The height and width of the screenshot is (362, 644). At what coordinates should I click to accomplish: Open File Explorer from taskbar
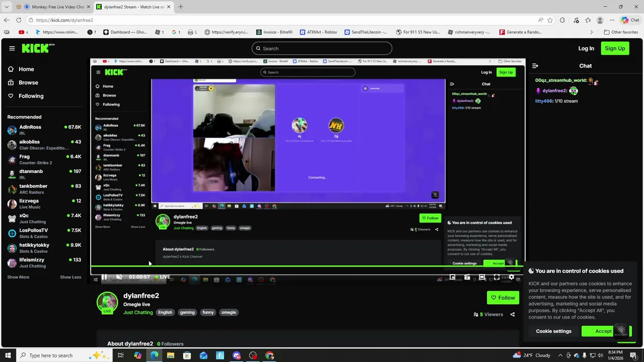(171, 355)
